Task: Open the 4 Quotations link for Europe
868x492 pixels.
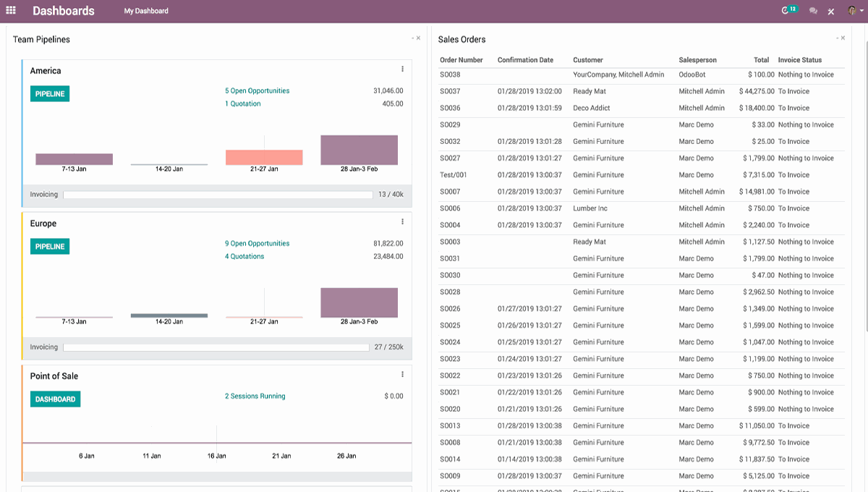Action: tap(244, 256)
